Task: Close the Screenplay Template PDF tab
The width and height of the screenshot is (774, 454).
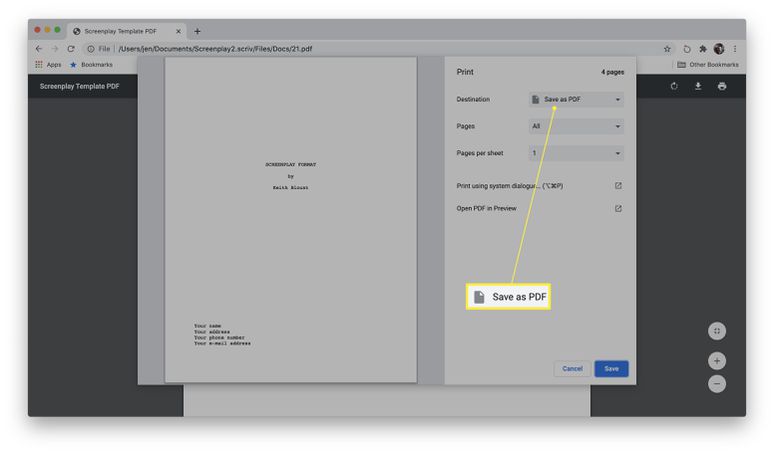Action: coord(178,31)
